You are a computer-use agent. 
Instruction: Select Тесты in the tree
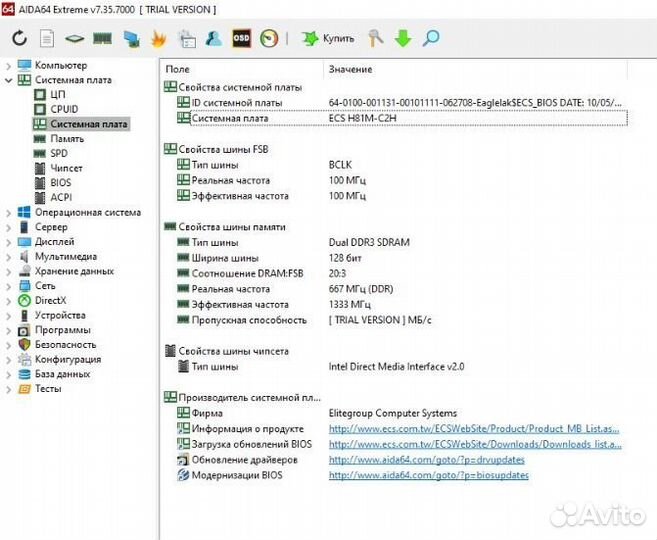(x=40, y=389)
